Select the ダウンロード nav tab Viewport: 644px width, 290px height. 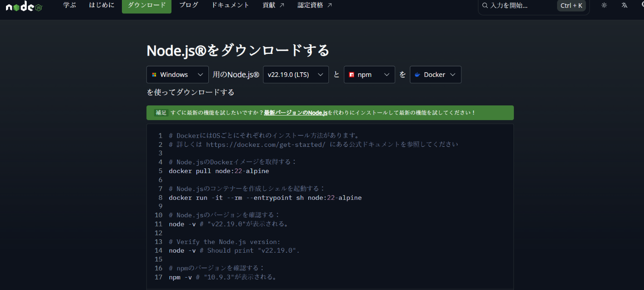coord(147,5)
